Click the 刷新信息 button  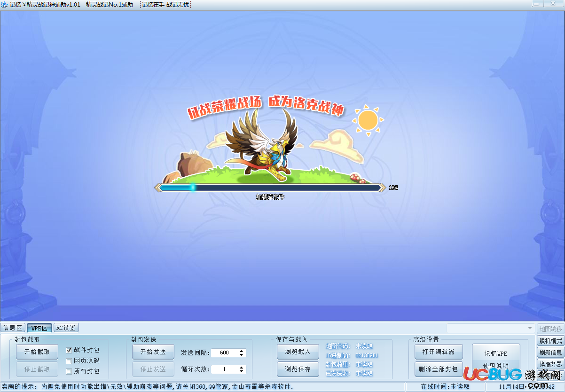[550, 353]
